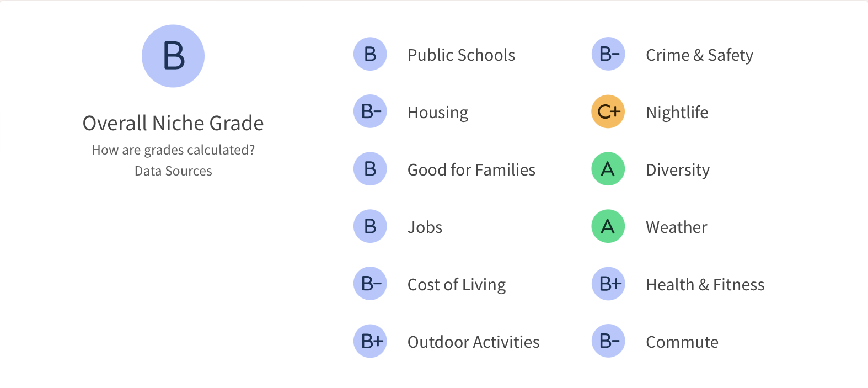Image resolution: width=868 pixels, height=388 pixels.
Task: Select the B+ Outdoor Activities grade circle
Action: tap(370, 341)
